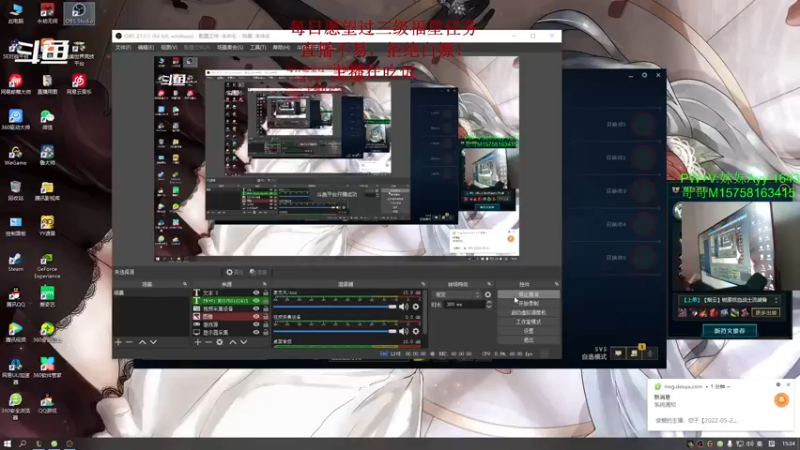Hide the 文本 2 source with eye icon
This screenshot has width=800, height=450.
[256, 293]
